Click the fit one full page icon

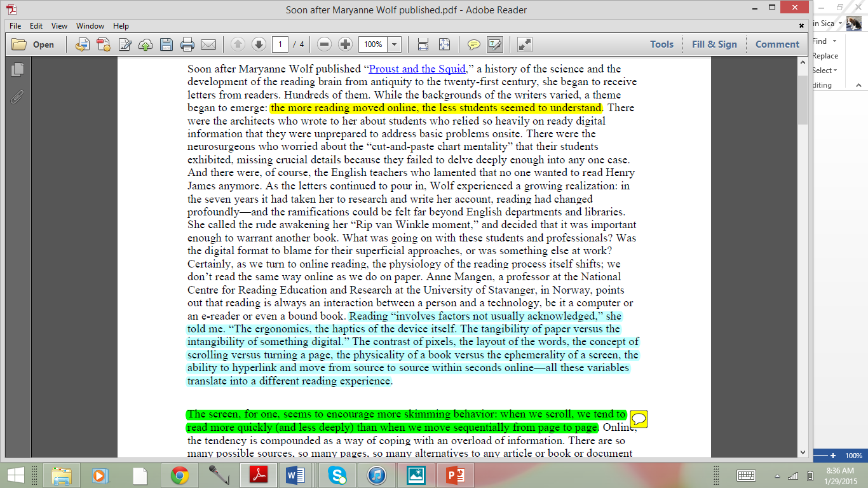(444, 44)
